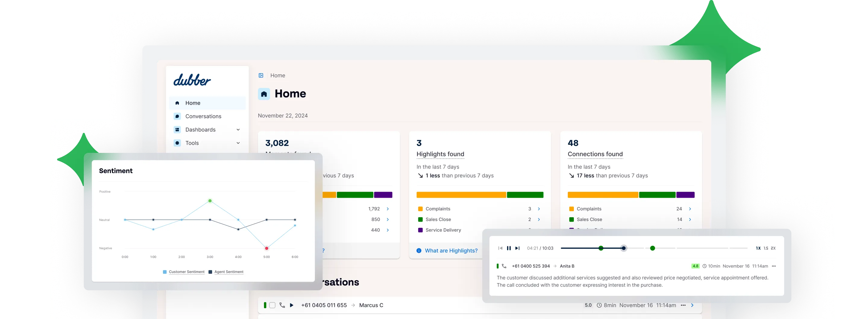The width and height of the screenshot is (868, 319).
Task: Select the Marcus C conversation checkbox
Action: [272, 305]
